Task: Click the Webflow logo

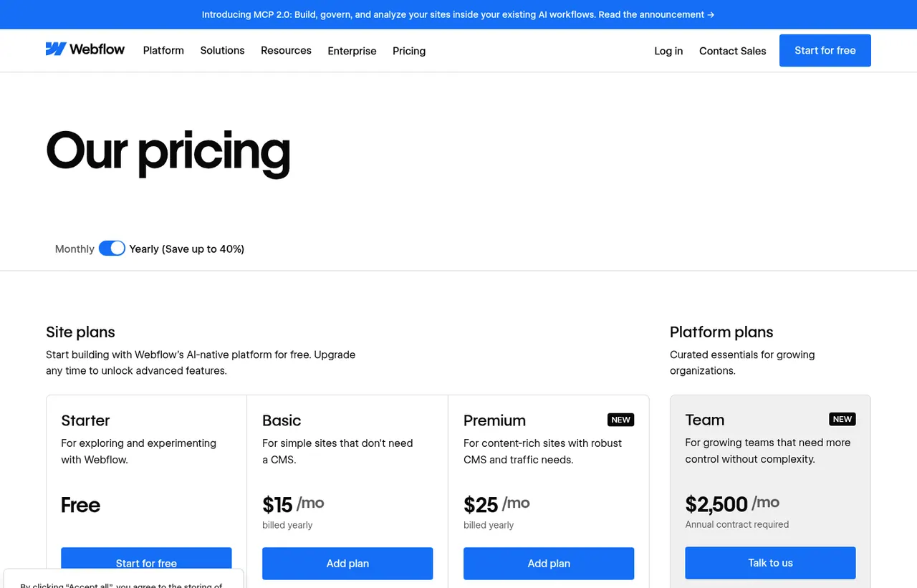Action: coord(85,49)
